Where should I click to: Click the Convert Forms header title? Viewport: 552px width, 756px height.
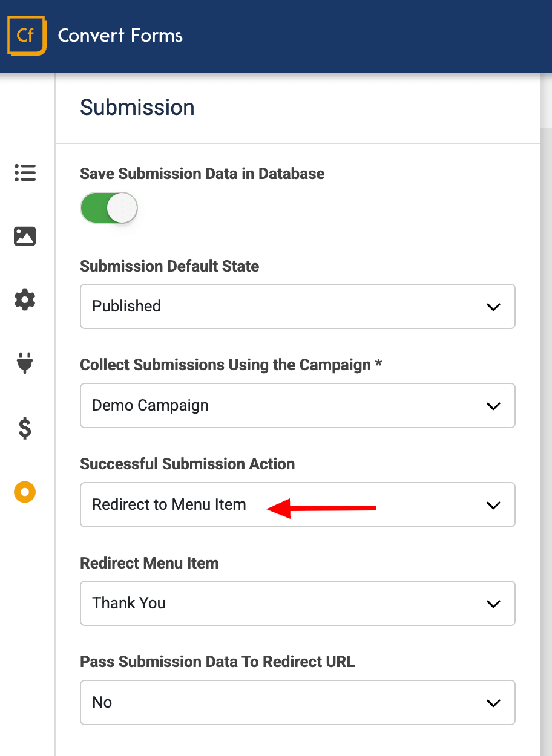[x=120, y=36]
